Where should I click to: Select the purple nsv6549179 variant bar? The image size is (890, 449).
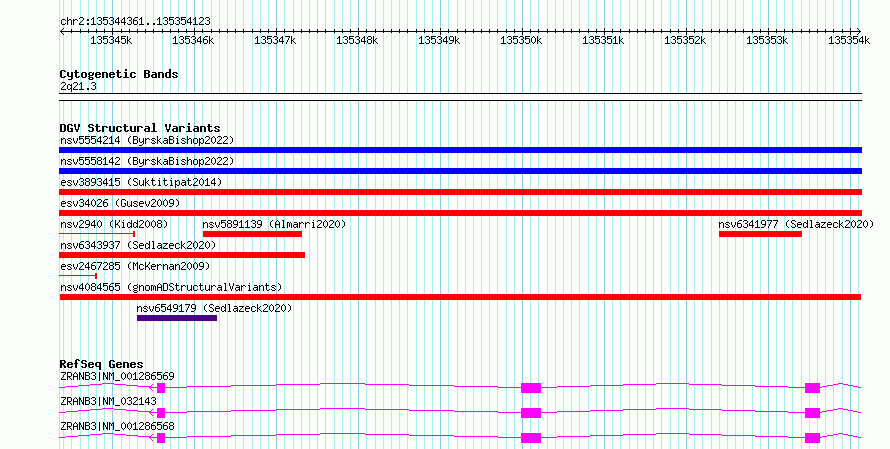pos(177,318)
